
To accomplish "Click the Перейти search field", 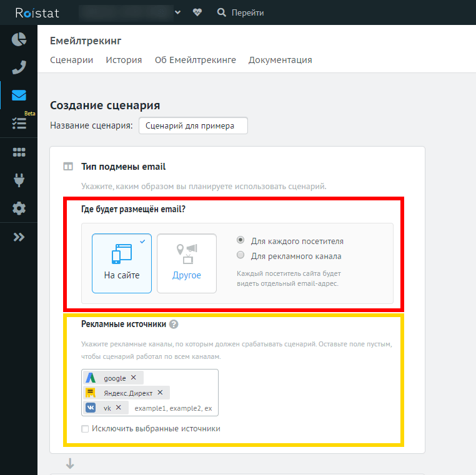I will 247,12.
